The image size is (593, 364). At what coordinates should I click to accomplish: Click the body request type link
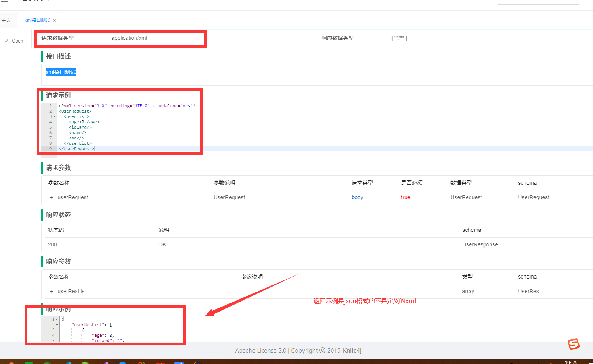coord(357,197)
